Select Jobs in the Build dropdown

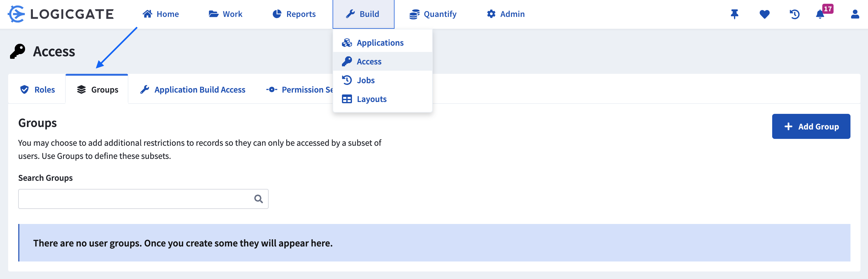tap(382, 80)
